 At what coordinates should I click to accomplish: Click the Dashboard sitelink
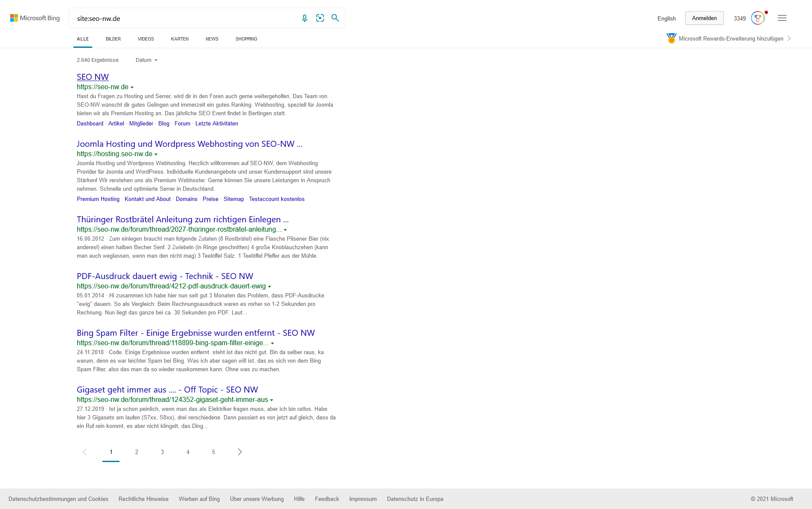point(90,123)
